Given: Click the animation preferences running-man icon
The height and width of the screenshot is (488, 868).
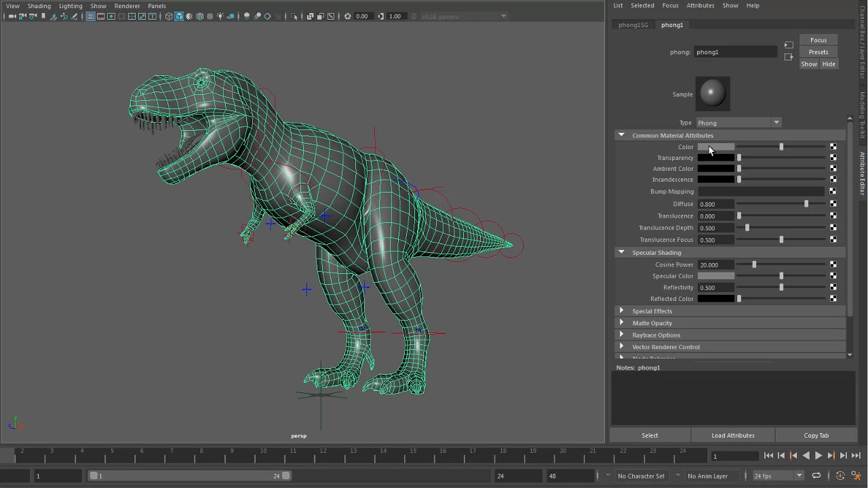Looking at the screenshot, I should tap(856, 476).
